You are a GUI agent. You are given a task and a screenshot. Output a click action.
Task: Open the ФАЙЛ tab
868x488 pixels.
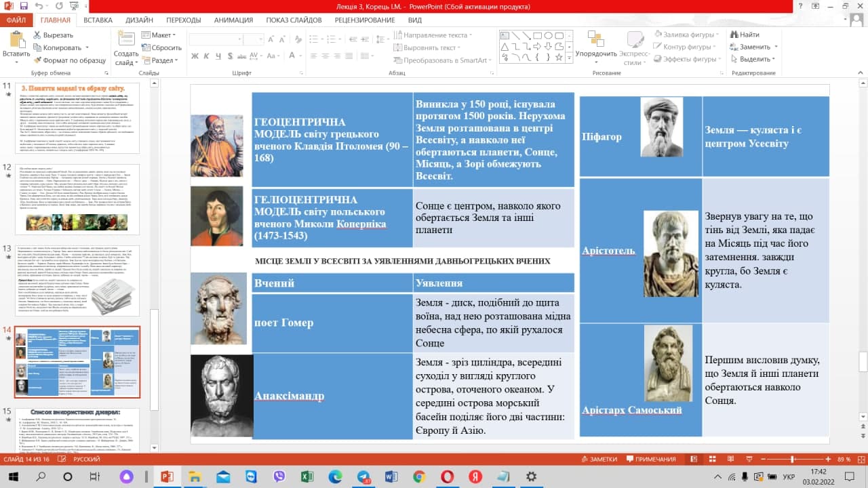click(x=16, y=20)
